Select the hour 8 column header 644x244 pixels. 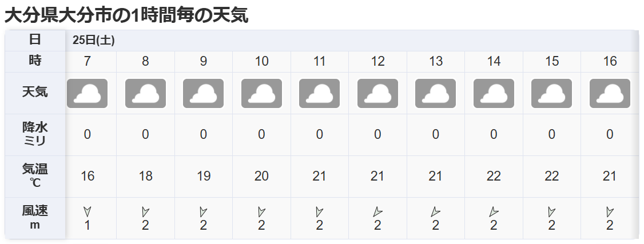click(145, 61)
